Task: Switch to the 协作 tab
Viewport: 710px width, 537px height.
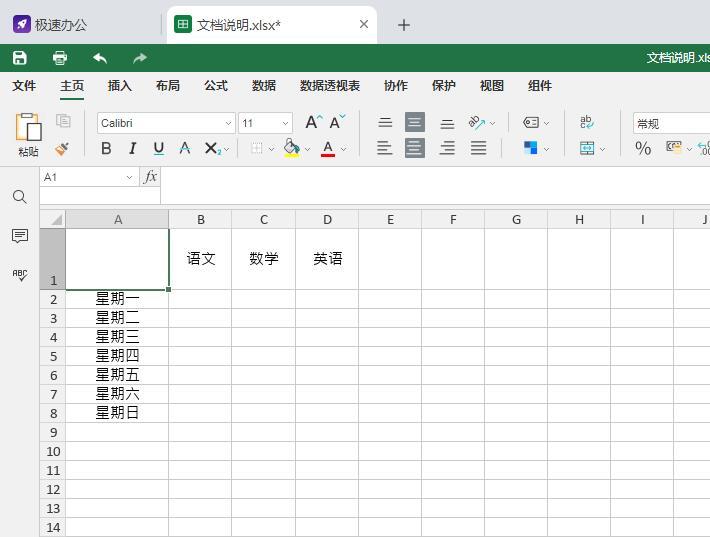Action: pyautogui.click(x=396, y=86)
